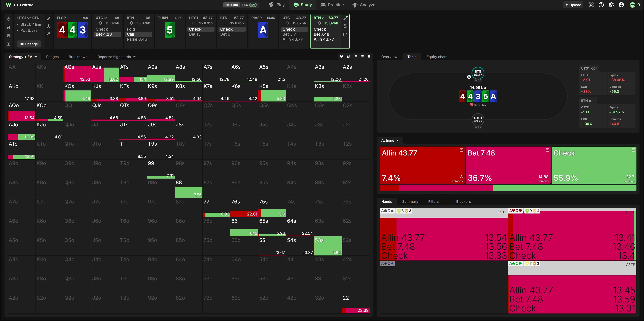Expand the Allin 43.77 action card details
This screenshot has width=644, height=321.
(461, 150)
